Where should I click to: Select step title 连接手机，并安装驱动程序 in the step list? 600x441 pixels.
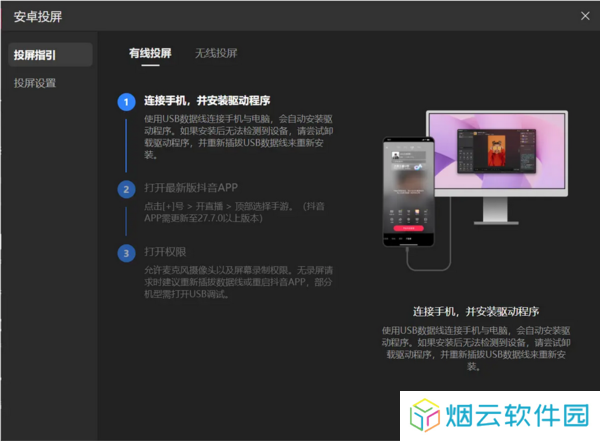point(207,101)
